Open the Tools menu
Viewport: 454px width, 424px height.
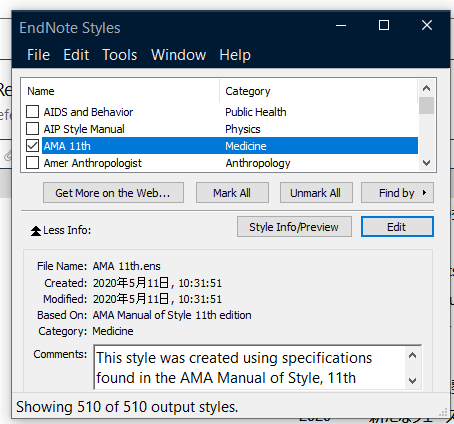(x=120, y=55)
